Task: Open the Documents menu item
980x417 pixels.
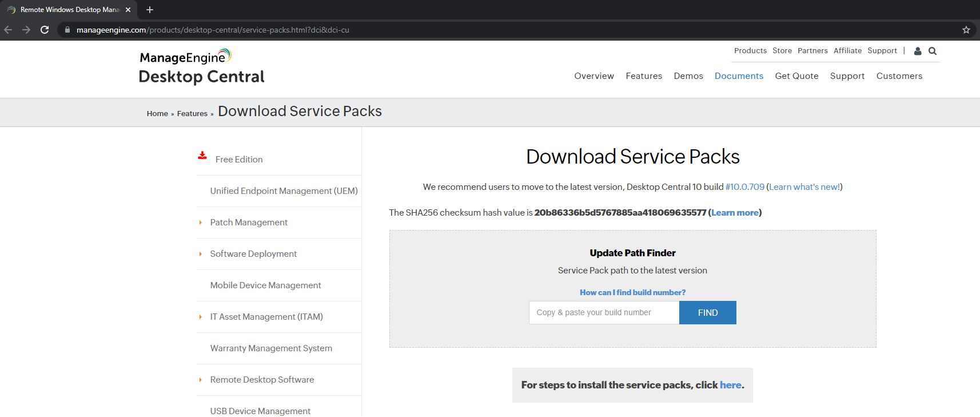Action: coord(739,76)
